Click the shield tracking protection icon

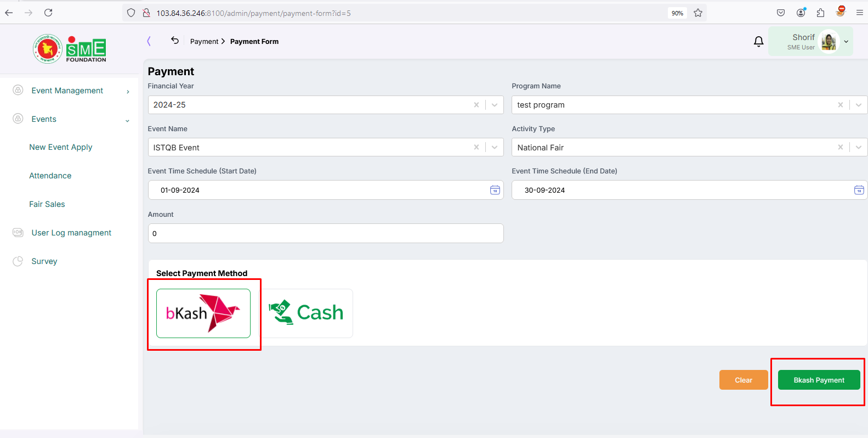(x=131, y=13)
